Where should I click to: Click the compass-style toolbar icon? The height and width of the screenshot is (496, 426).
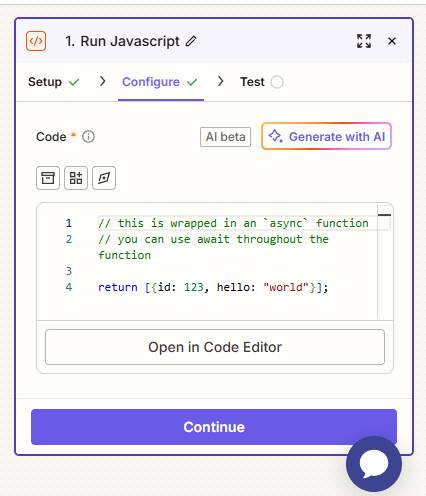point(104,178)
